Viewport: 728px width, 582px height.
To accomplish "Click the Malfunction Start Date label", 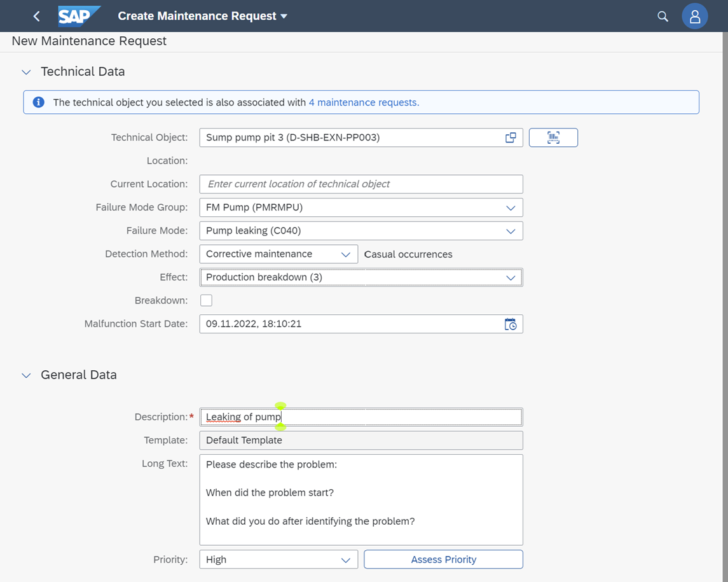I will click(x=136, y=324).
